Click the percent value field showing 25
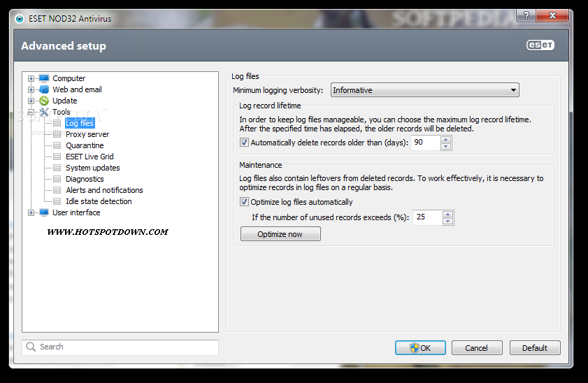Image resolution: width=588 pixels, height=383 pixels. coord(427,217)
